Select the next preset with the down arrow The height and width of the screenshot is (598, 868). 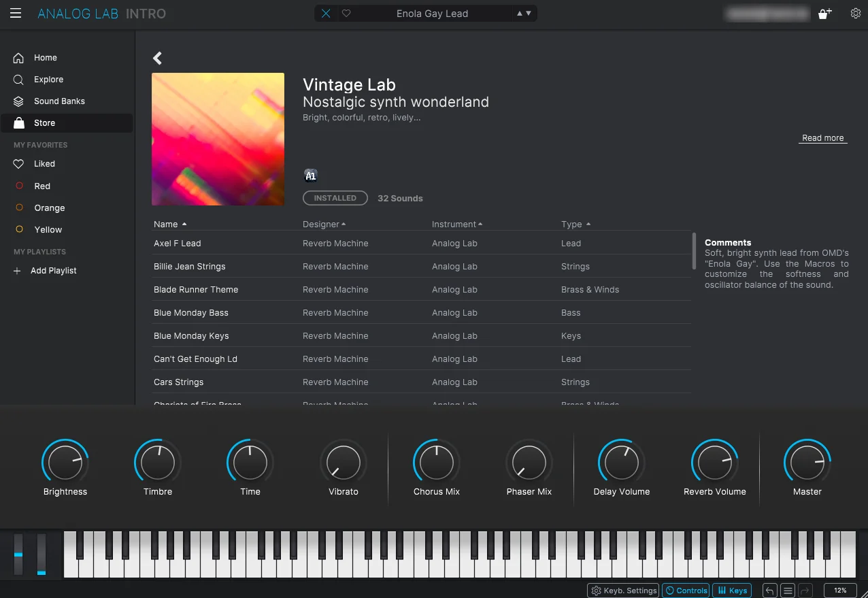click(529, 14)
